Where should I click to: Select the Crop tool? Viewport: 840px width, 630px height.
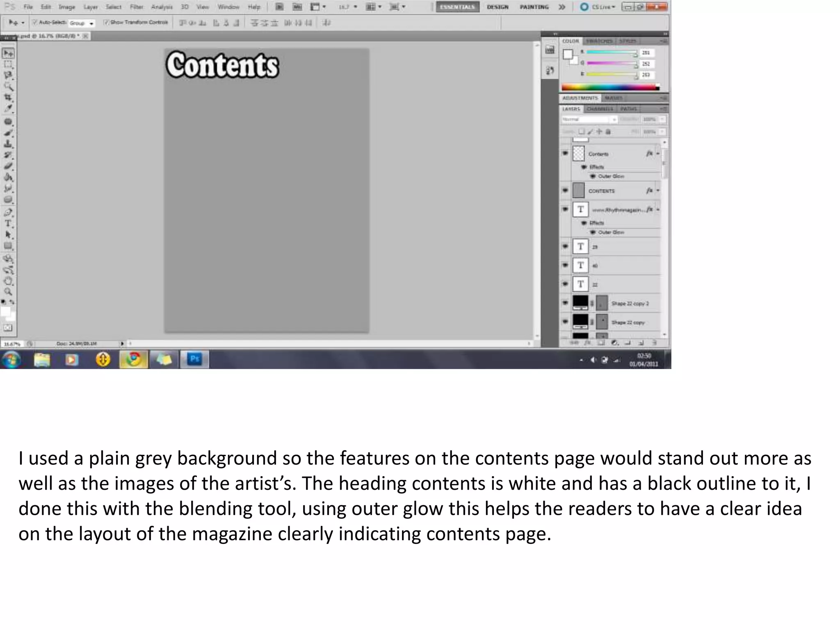coord(8,98)
